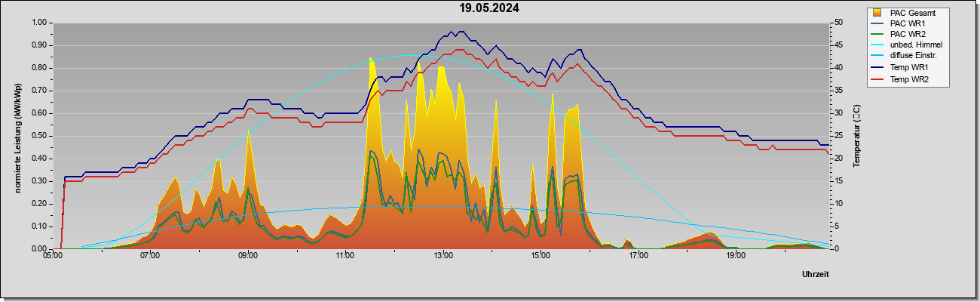
Task: Click the Temperatur (°C) axis title
Action: (x=856, y=136)
